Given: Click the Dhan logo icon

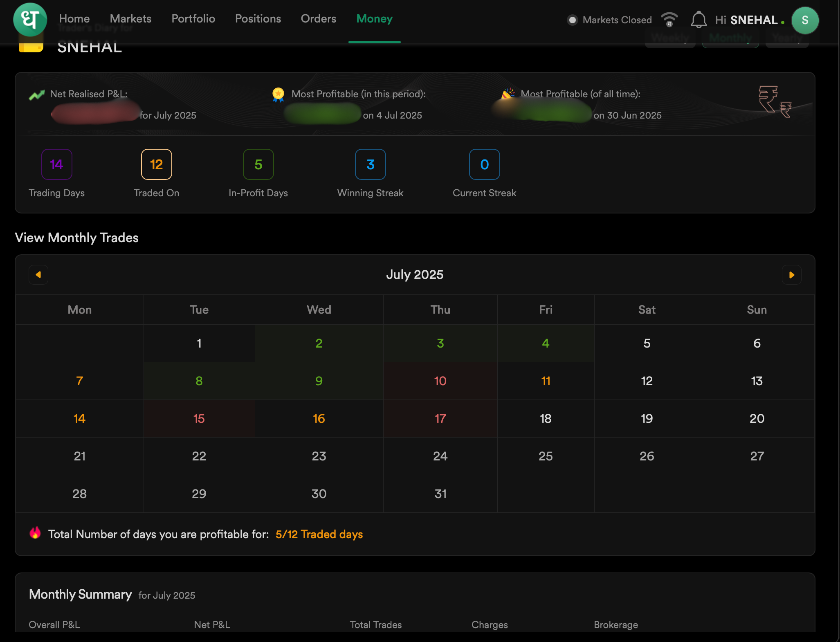Looking at the screenshot, I should tap(30, 19).
